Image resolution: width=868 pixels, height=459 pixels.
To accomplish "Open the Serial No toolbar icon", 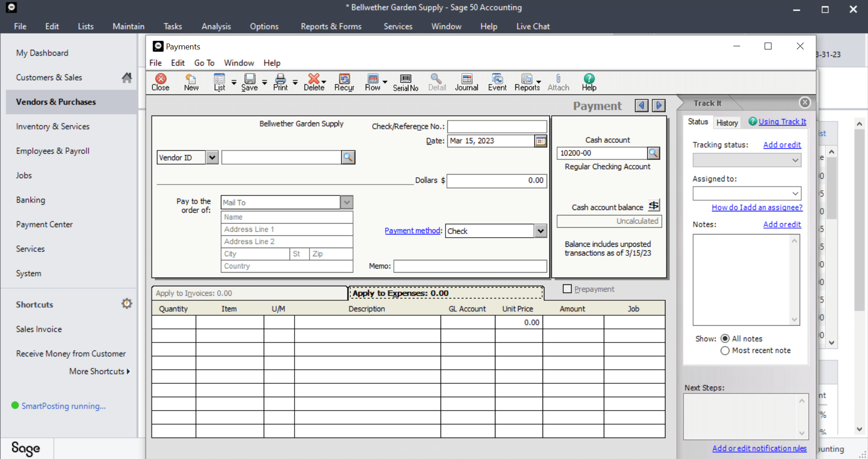I will 405,83.
